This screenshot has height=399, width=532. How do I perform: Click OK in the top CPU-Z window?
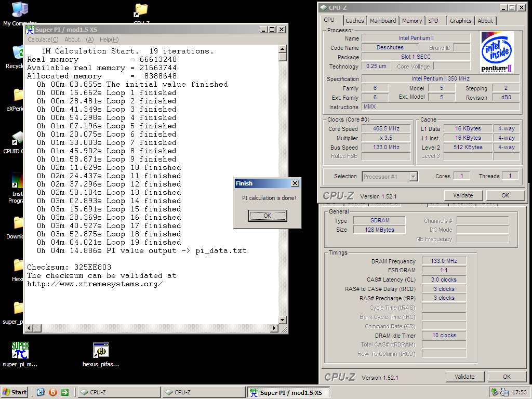505,195
